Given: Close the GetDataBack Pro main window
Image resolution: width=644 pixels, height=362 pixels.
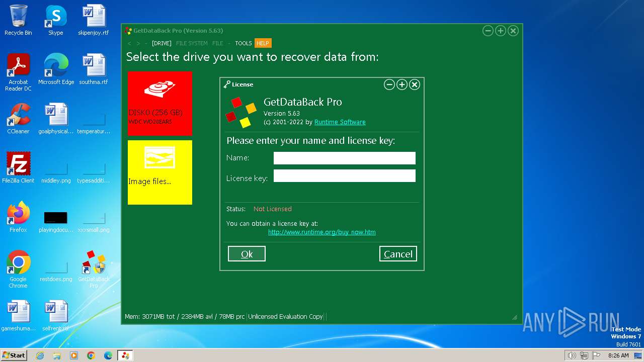Looking at the screenshot, I should (513, 31).
